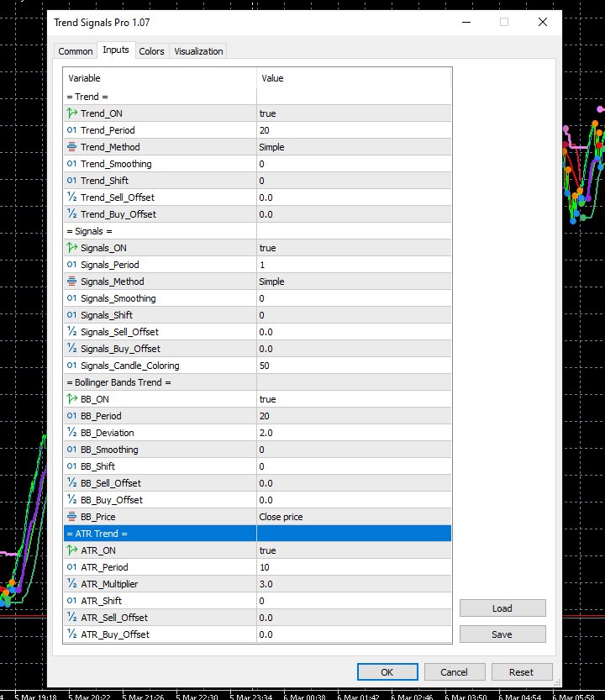Screen dimensions: 605x700
Task: Select the Inputs tab
Action: [x=116, y=50]
